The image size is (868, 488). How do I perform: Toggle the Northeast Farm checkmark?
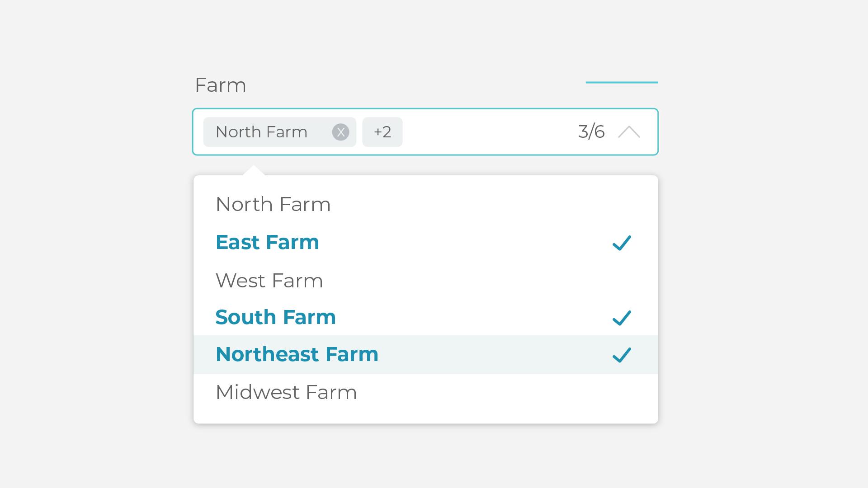point(622,355)
